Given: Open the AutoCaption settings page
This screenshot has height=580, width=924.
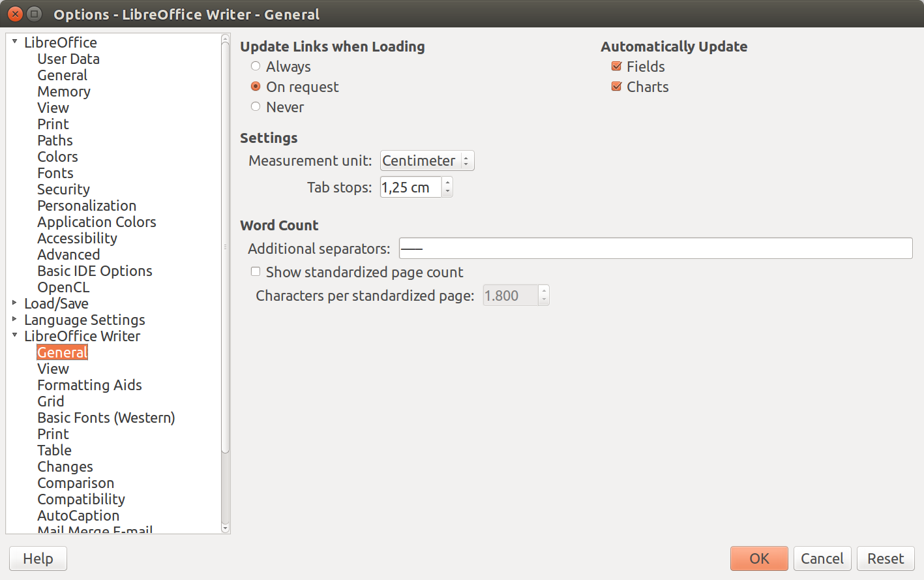Looking at the screenshot, I should point(78,515).
